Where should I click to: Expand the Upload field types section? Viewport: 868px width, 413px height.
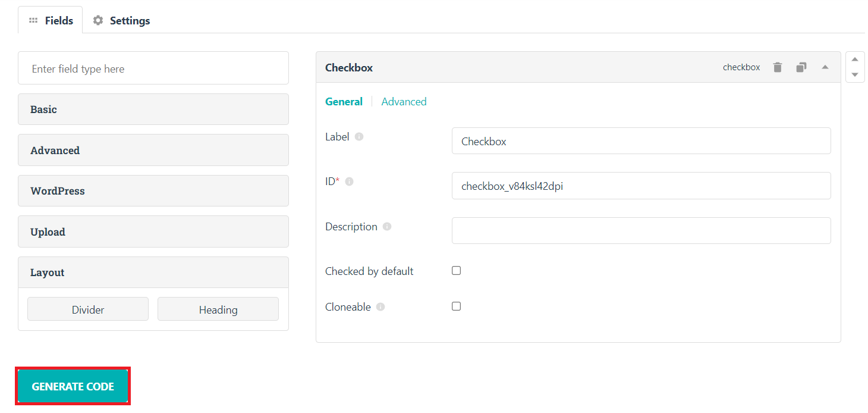(153, 231)
